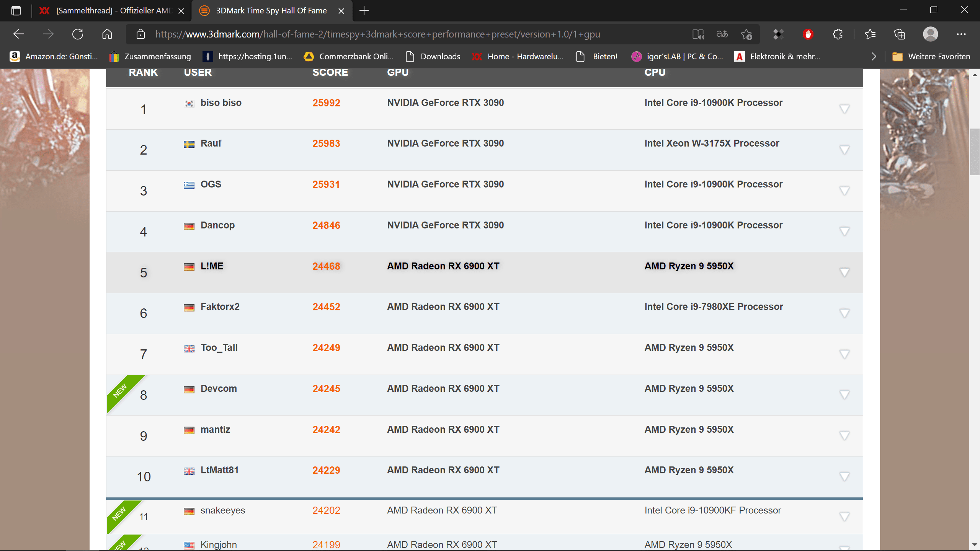This screenshot has width=980, height=551.
Task: Open the browser settings and more menu
Action: [961, 34]
